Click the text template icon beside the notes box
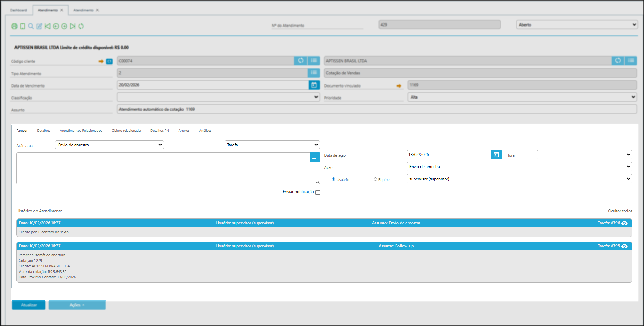644x326 pixels. 315,157
